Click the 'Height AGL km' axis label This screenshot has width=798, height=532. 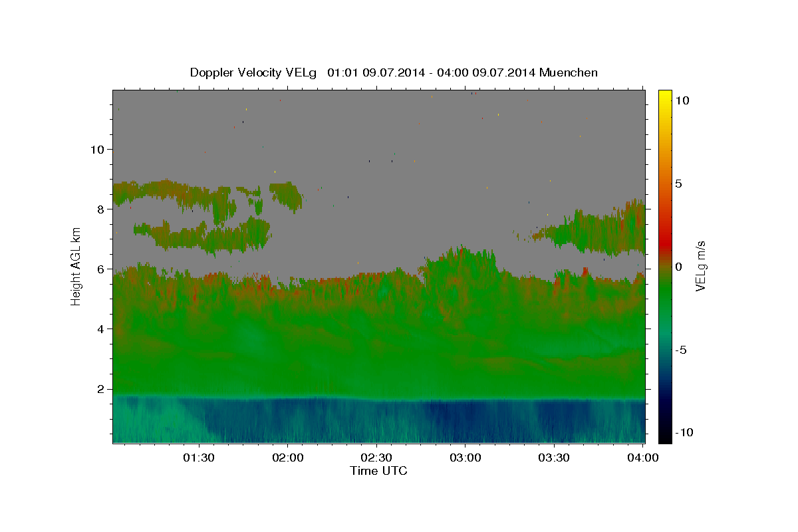(x=76, y=266)
